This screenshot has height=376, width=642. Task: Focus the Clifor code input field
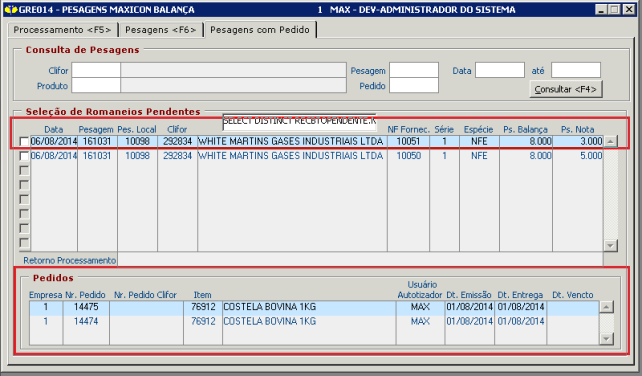[96, 70]
